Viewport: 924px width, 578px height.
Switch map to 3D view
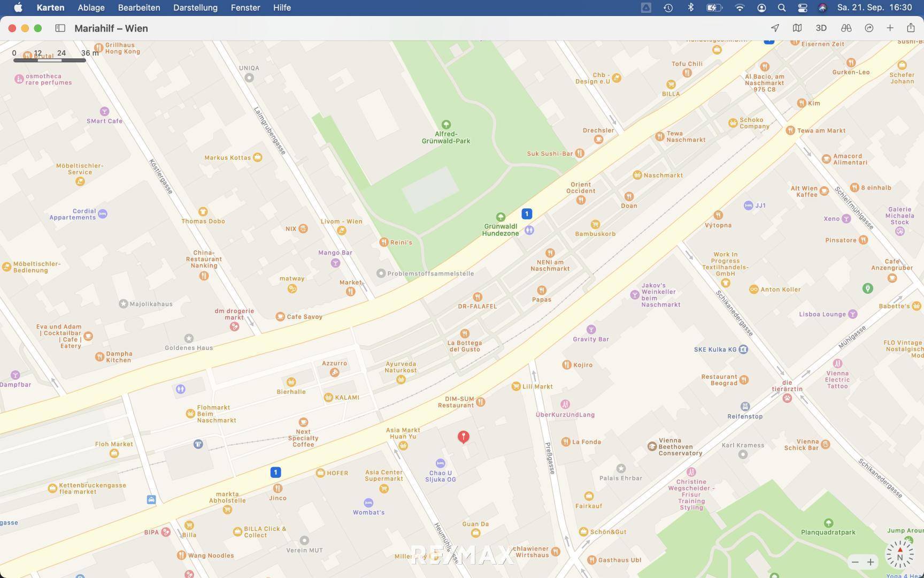click(821, 28)
